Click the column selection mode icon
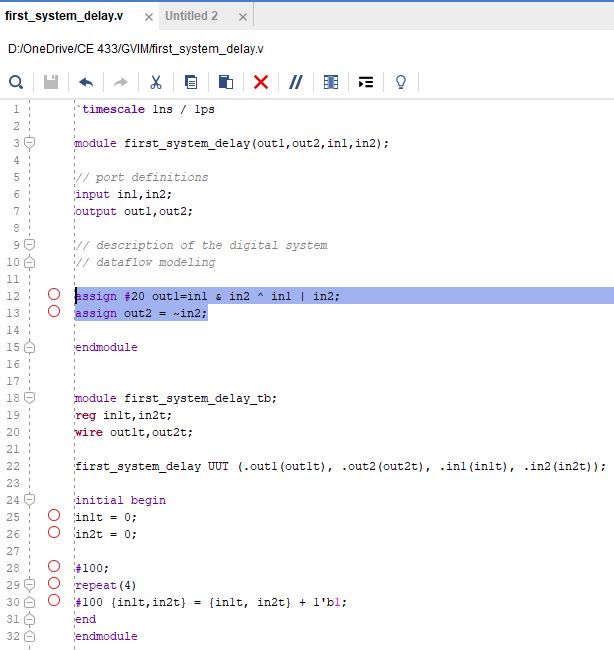 [x=331, y=82]
